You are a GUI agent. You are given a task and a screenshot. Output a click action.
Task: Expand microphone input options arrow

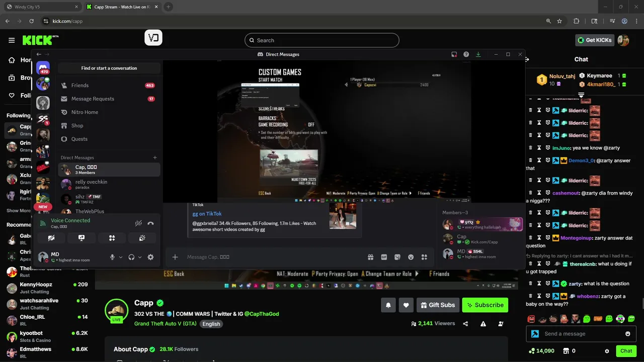coord(121,257)
